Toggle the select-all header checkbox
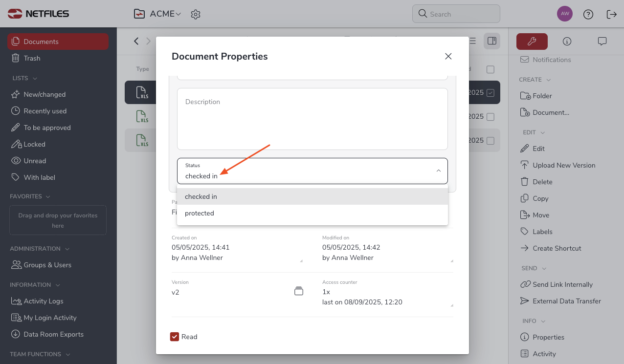 pos(490,69)
